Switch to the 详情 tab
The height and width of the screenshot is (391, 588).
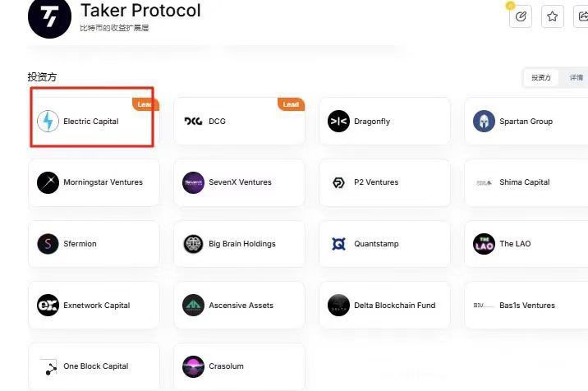click(x=576, y=78)
